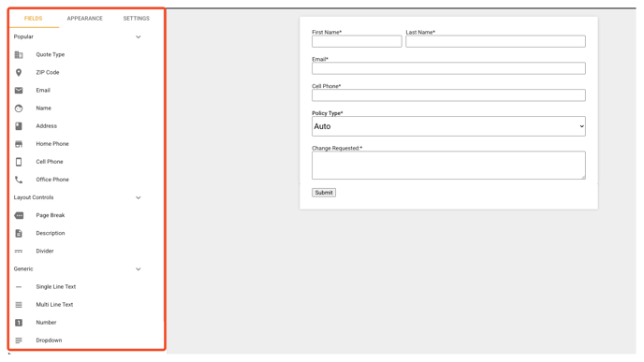
Task: Open the Policy Type dropdown
Action: coord(448,126)
